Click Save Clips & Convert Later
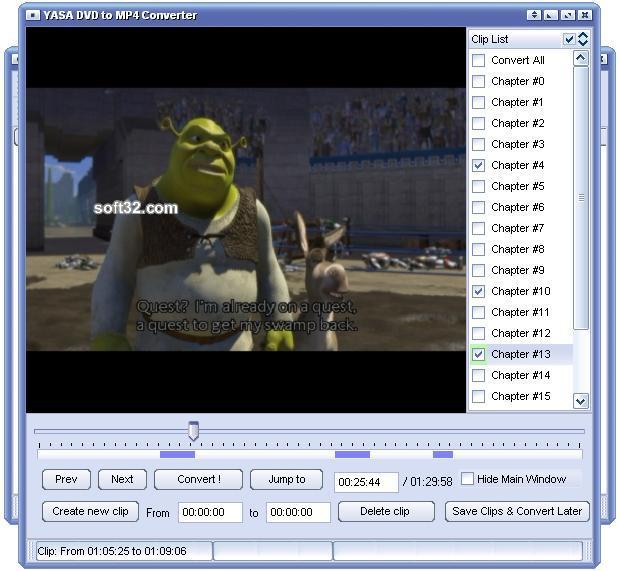Screen dimensions: 619x571 point(517,511)
